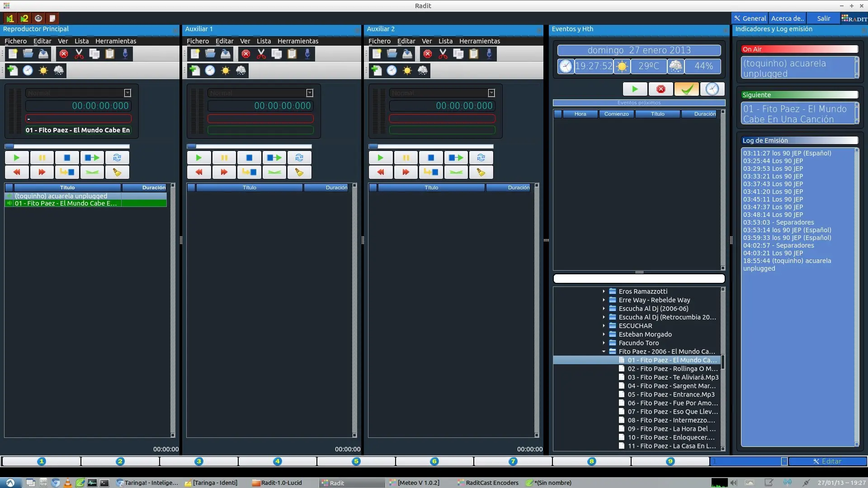868x488 pixels.
Task: Open mode dropdown in Auxiliar 1 player
Action: coord(310,93)
